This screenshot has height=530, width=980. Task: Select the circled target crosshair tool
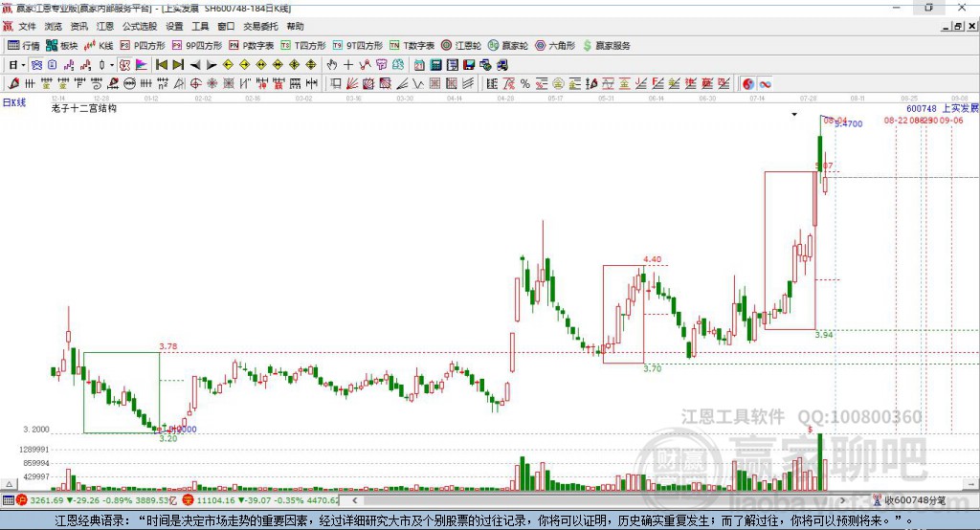pyautogui.click(x=195, y=84)
